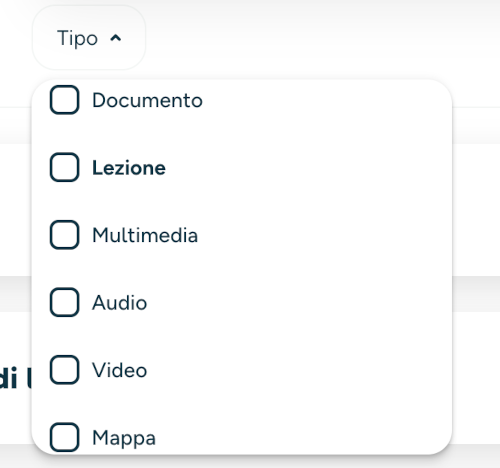The width and height of the screenshot is (500, 468).
Task: Collapse the Tipo filter using its chevron arrow
Action: click(x=116, y=38)
